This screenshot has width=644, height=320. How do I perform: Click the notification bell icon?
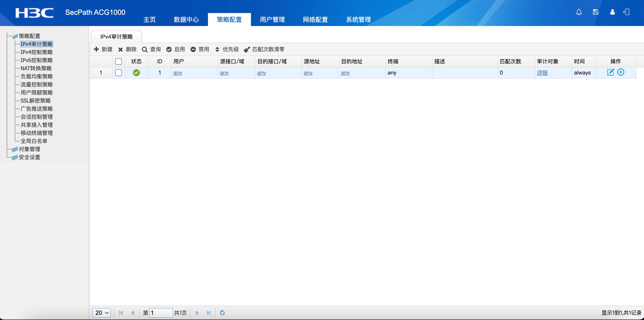coord(579,12)
